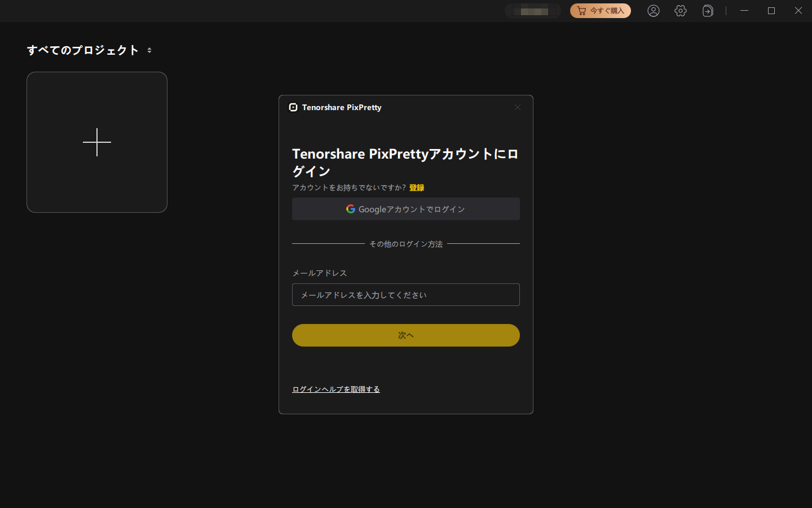Open the 登録 registration link
The width and height of the screenshot is (812, 508).
tap(417, 187)
